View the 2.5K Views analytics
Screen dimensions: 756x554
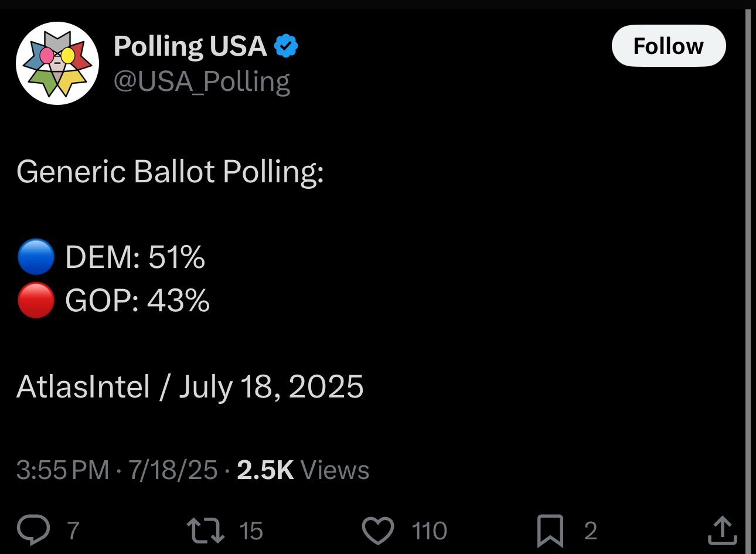(303, 470)
